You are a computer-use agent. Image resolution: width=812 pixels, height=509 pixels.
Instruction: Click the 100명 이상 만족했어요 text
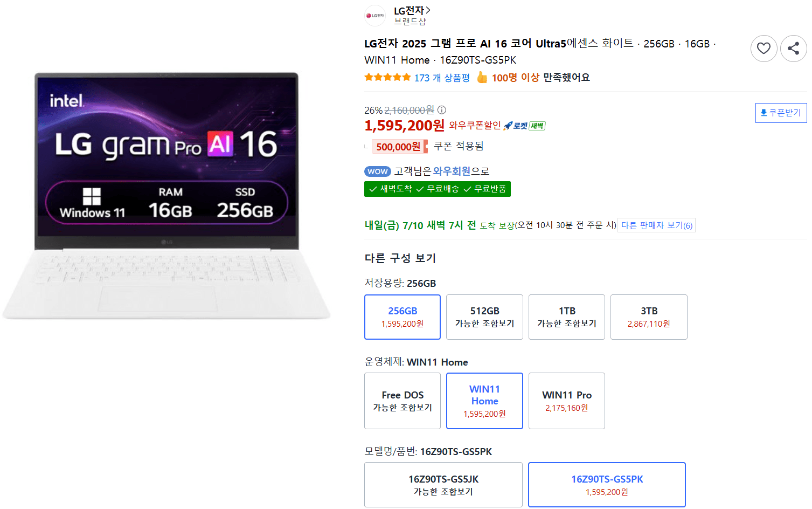[540, 78]
